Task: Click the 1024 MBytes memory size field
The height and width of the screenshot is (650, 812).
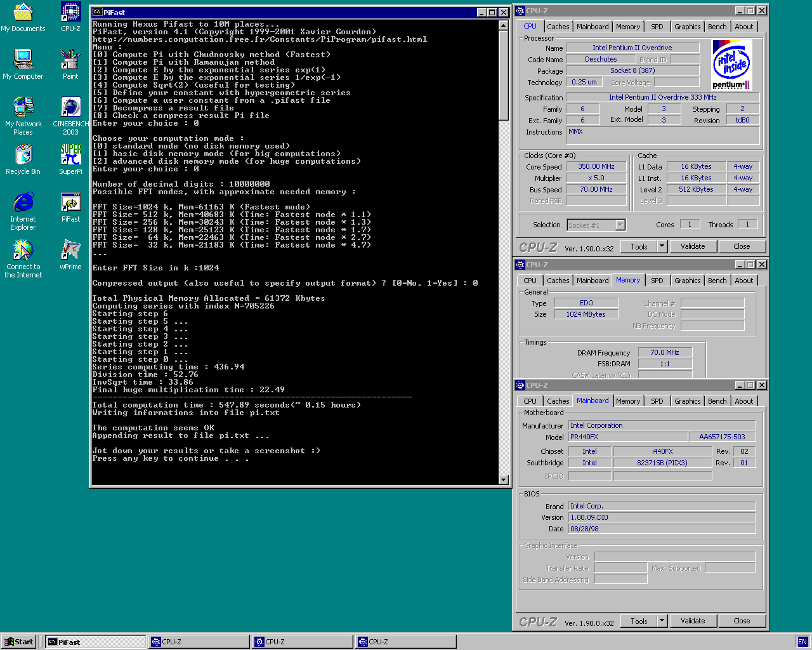Action: click(x=586, y=314)
